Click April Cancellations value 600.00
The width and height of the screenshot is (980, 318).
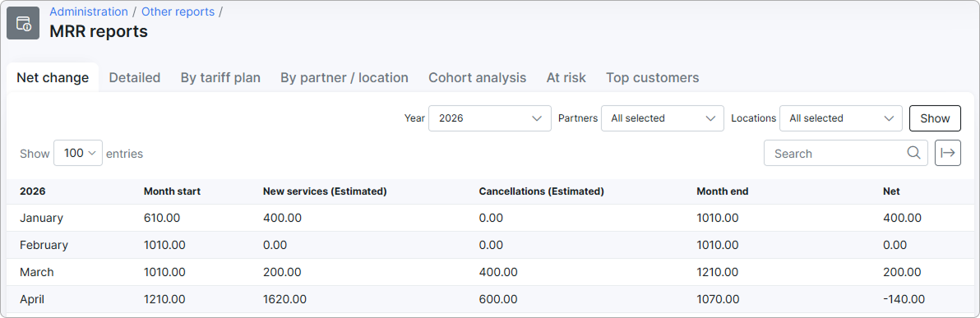(x=498, y=299)
